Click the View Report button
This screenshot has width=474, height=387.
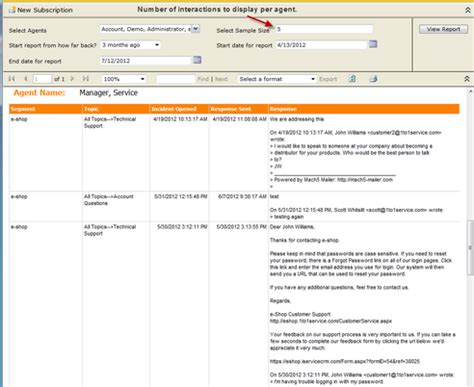point(443,29)
